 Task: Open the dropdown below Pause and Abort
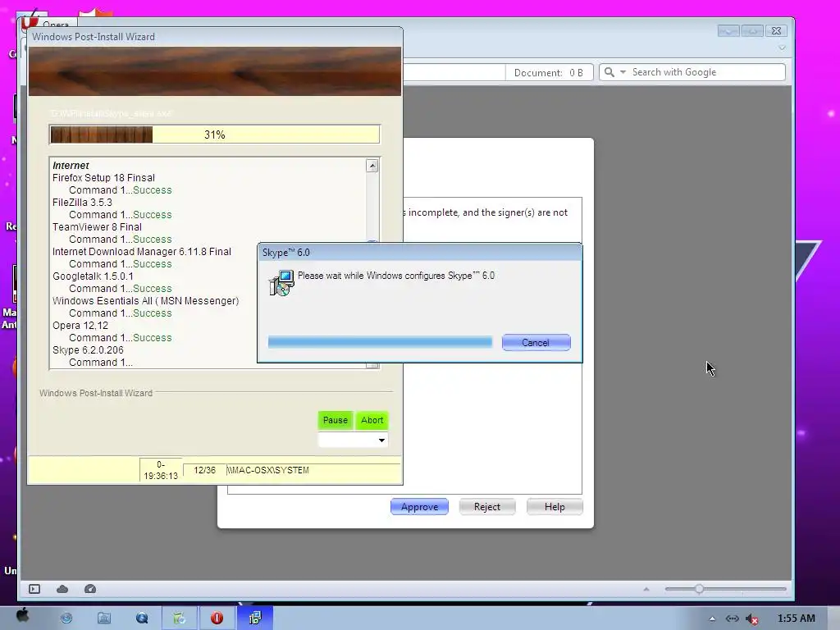pyautogui.click(x=353, y=440)
